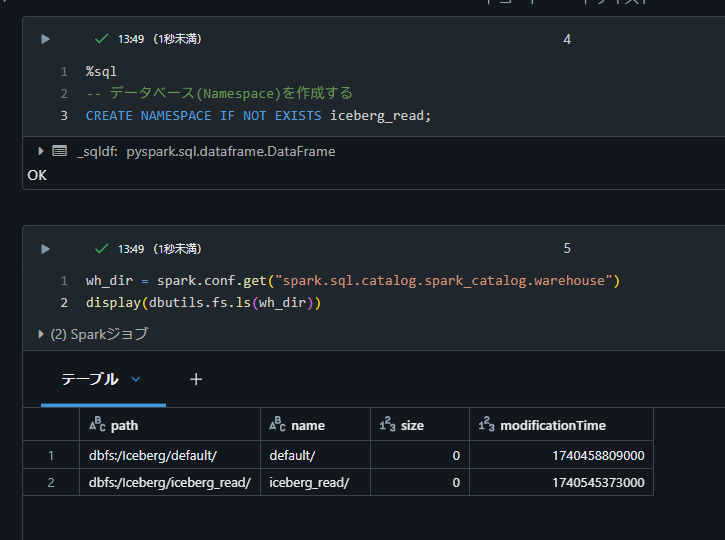Run cell 5 with its play button
The height and width of the screenshot is (540, 725).
pos(45,249)
